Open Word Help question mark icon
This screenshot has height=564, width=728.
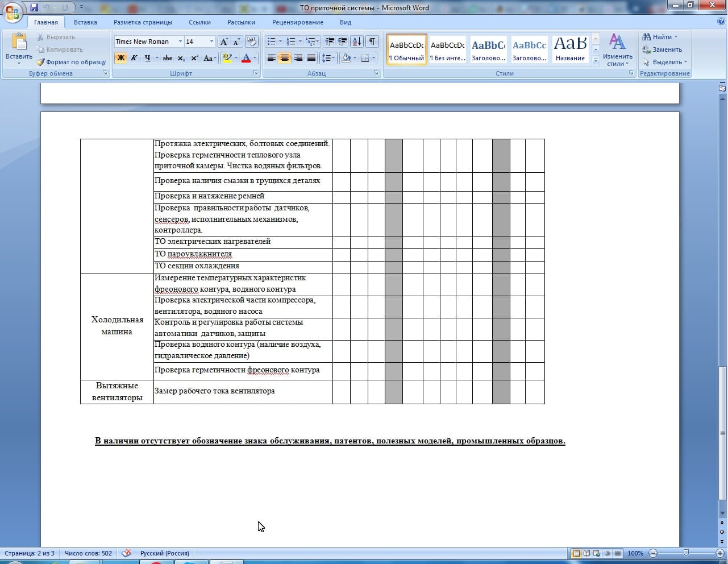[x=721, y=22]
